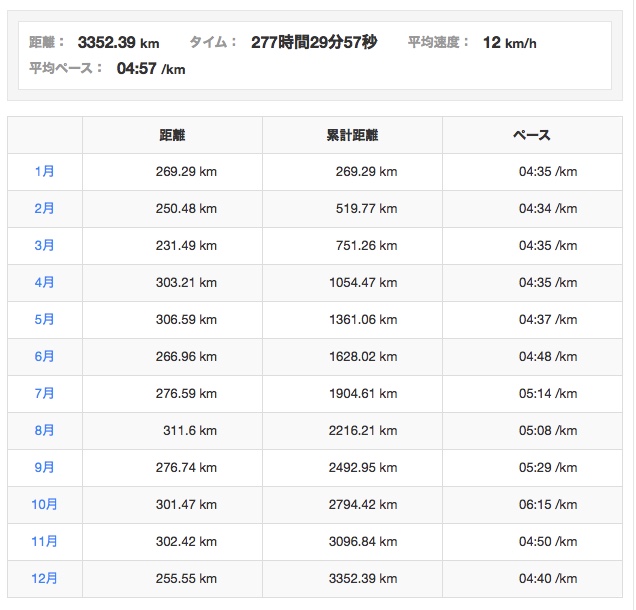The height and width of the screenshot is (610, 636).
Task: Open the 2月 monthly link
Action: pos(44,209)
